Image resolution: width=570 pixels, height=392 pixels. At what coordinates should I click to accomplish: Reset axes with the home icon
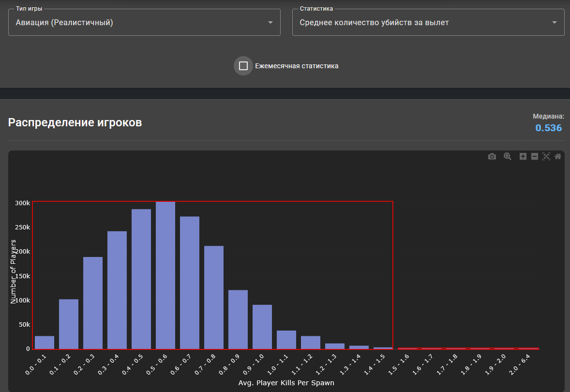tap(558, 156)
